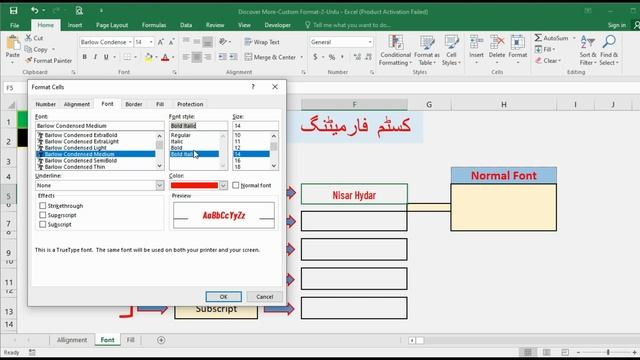Screen dimensions: 640x360
Task: Enable the Subscript checkbox
Action: 42,224
